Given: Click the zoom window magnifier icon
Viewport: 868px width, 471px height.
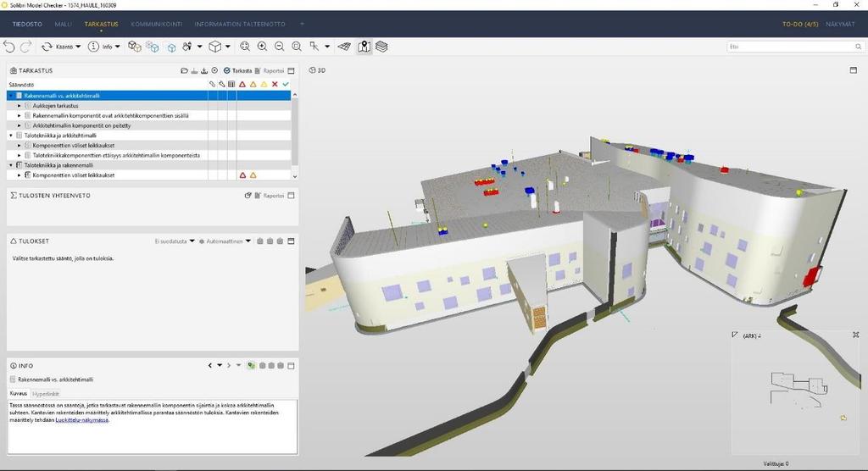Looking at the screenshot, I should (x=297, y=47).
